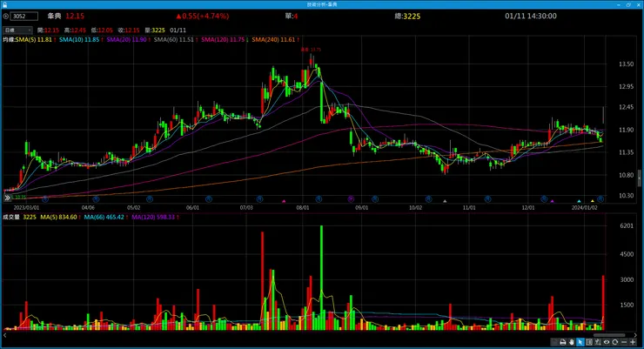
Task: Select the arrow pointer tool
Action: (x=580, y=342)
